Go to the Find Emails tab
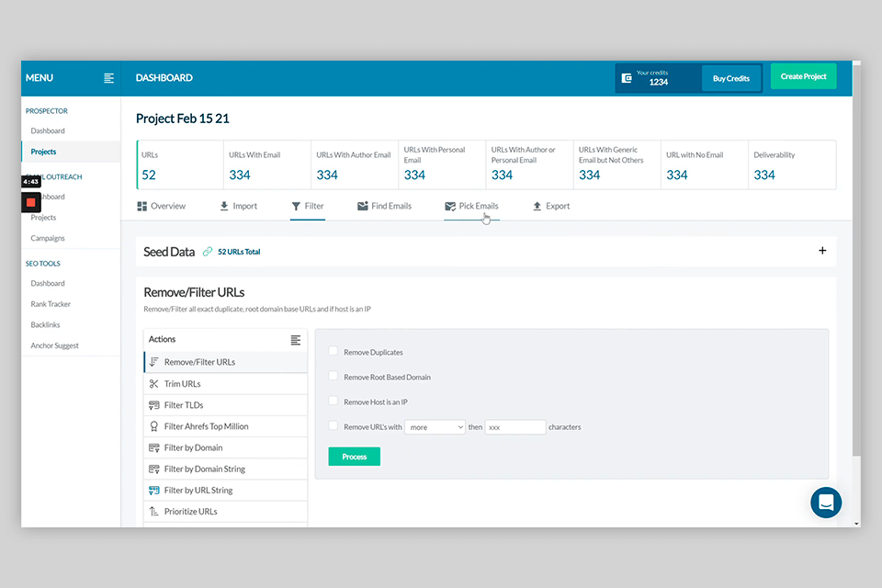 click(x=385, y=206)
